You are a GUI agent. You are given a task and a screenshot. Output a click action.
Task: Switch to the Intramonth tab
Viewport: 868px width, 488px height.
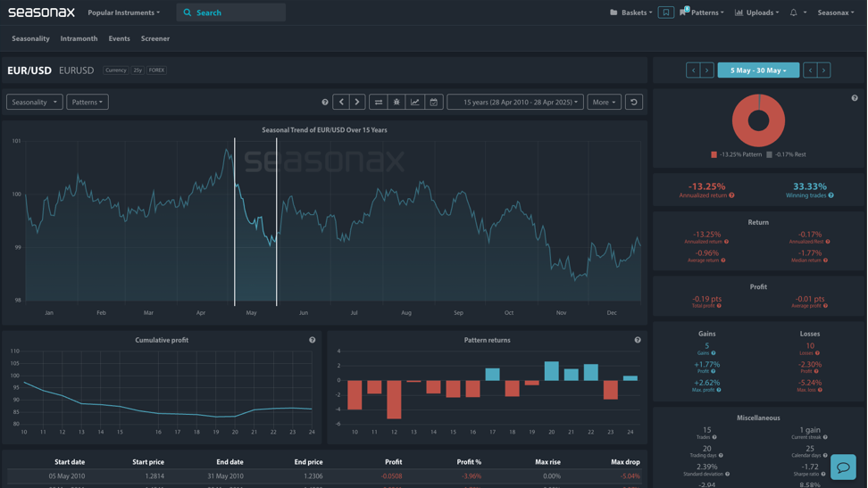click(x=79, y=38)
